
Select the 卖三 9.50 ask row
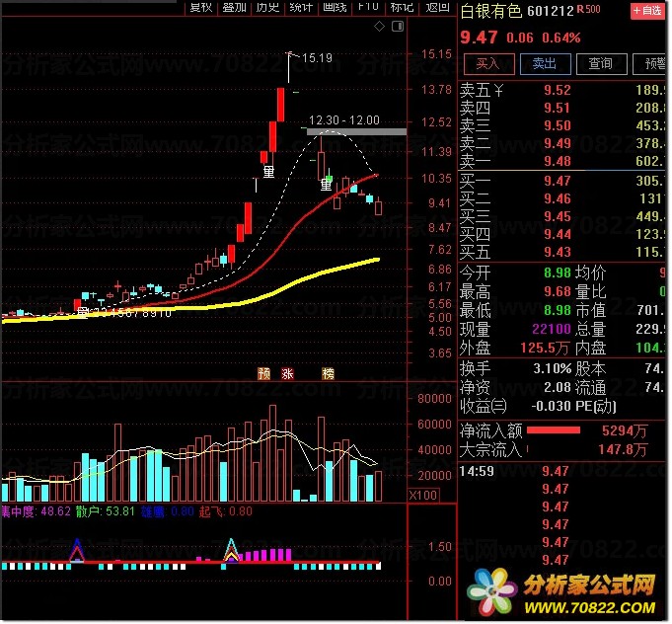coord(562,125)
